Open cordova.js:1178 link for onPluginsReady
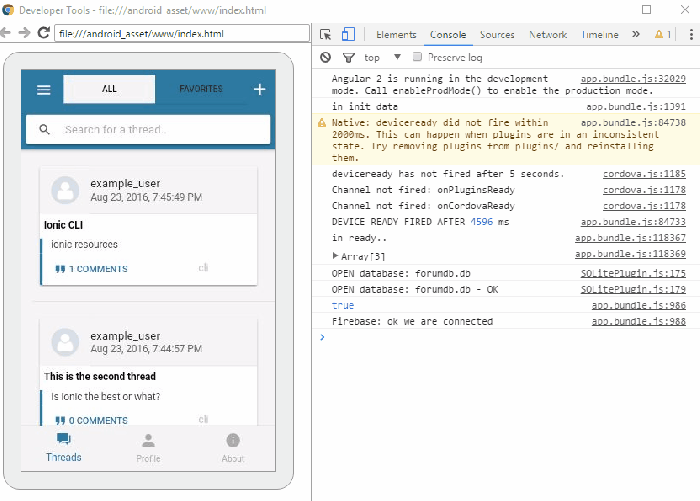 tap(644, 190)
